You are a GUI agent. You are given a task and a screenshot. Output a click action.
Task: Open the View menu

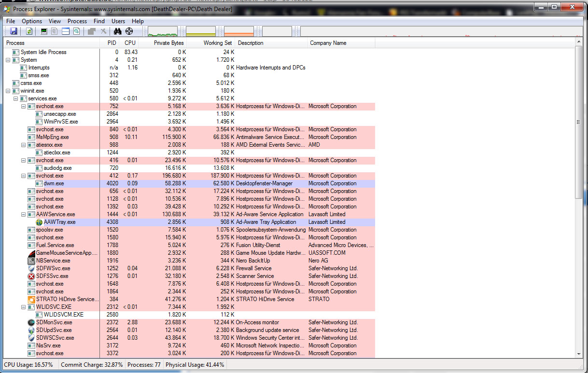click(55, 21)
